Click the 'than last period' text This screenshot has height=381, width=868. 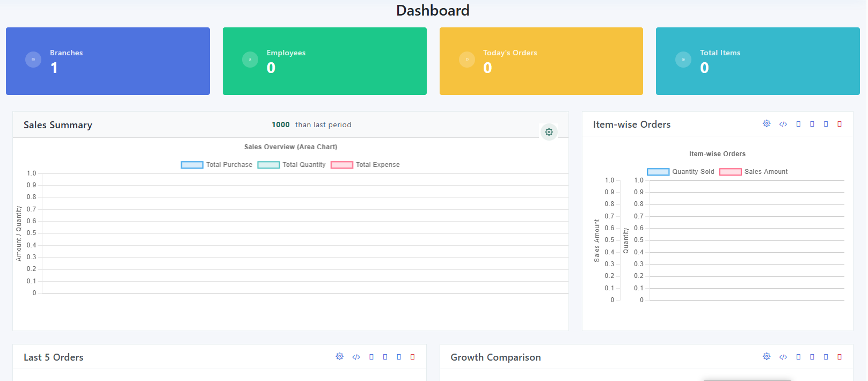(323, 124)
